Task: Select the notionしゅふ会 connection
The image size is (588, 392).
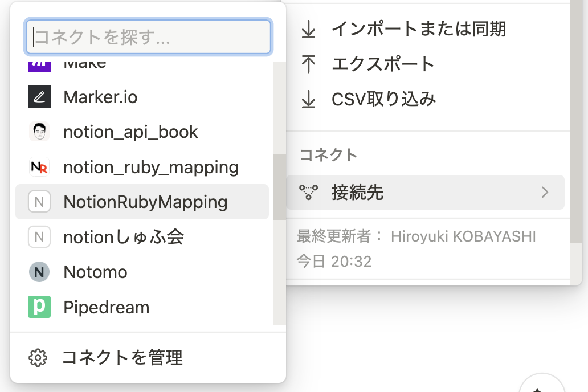Action: (x=142, y=236)
